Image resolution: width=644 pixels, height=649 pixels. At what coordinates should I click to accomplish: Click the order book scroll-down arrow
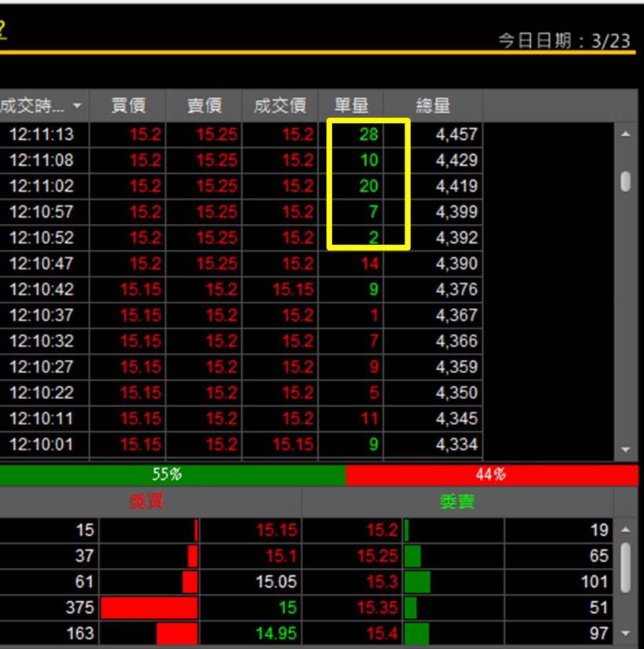[625, 632]
